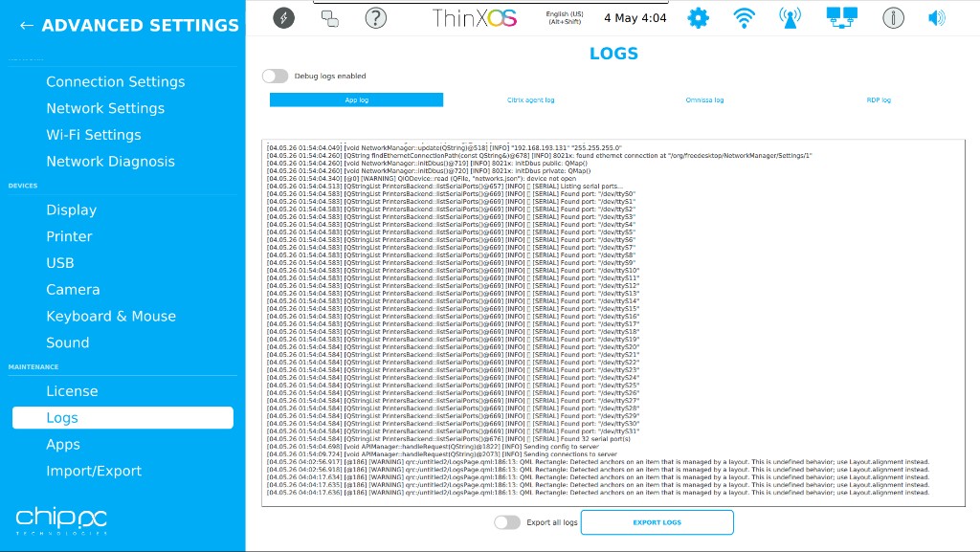Open the information icon

[x=893, y=18]
